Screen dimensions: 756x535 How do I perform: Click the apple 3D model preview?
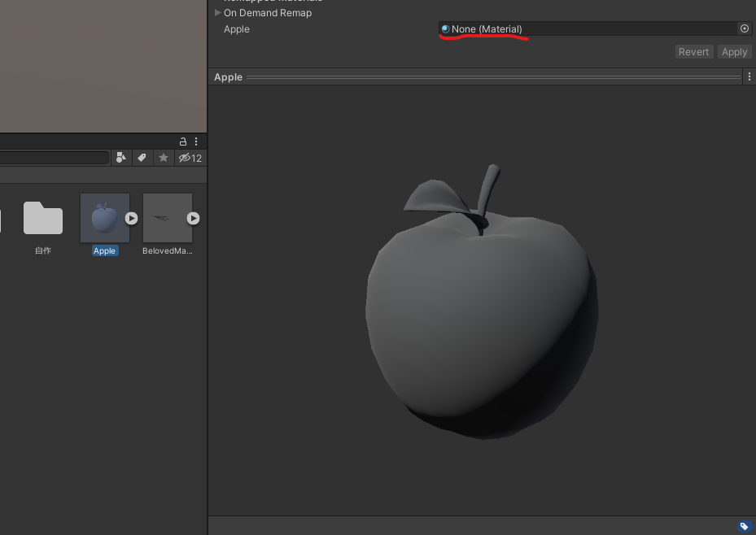pyautogui.click(x=482, y=302)
